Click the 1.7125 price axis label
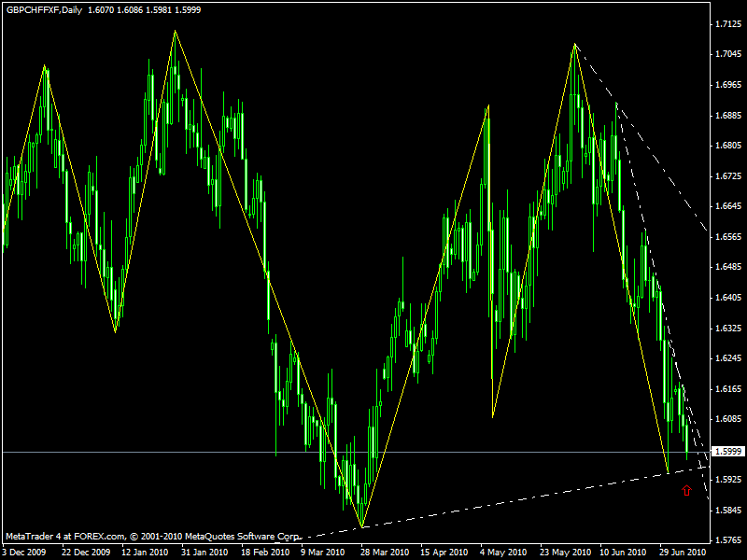Screen dimensions: 747x560 coord(727,23)
